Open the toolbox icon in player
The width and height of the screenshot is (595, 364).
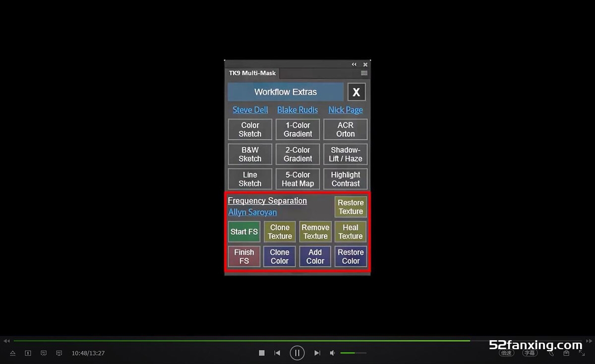pos(566,353)
